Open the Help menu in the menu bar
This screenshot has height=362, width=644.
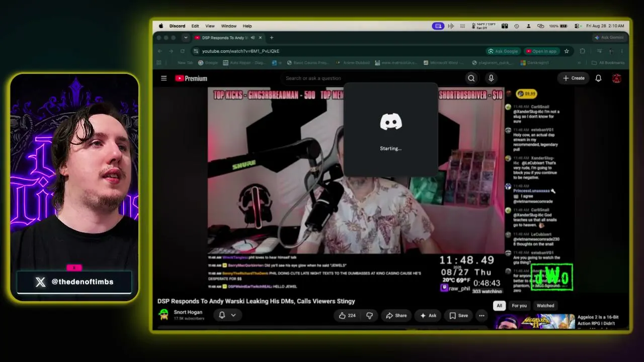(247, 26)
